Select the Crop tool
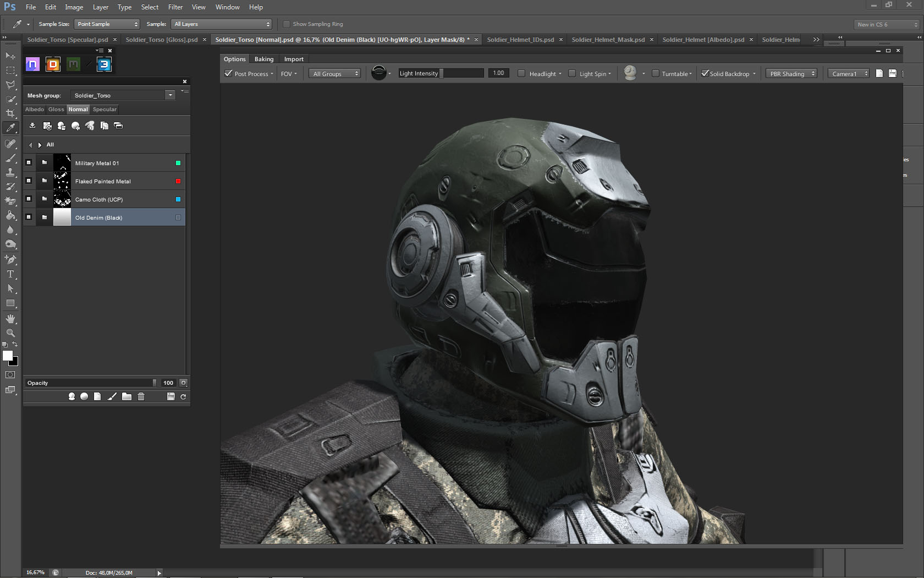 [10, 113]
